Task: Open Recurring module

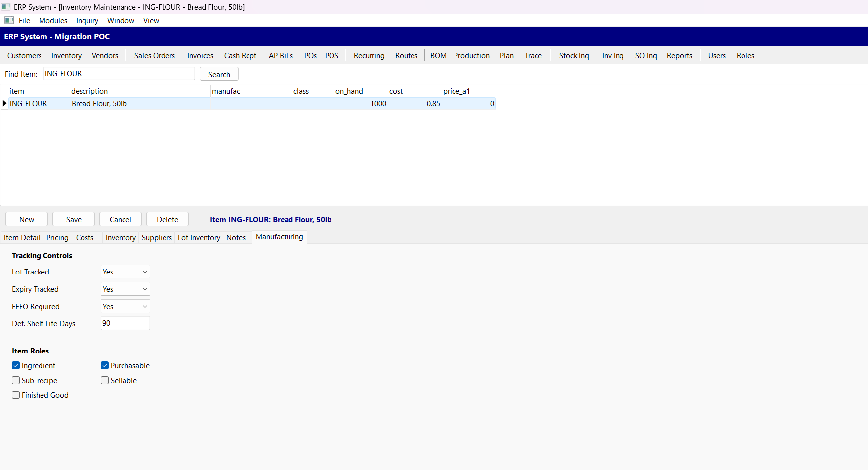Action: (369, 55)
